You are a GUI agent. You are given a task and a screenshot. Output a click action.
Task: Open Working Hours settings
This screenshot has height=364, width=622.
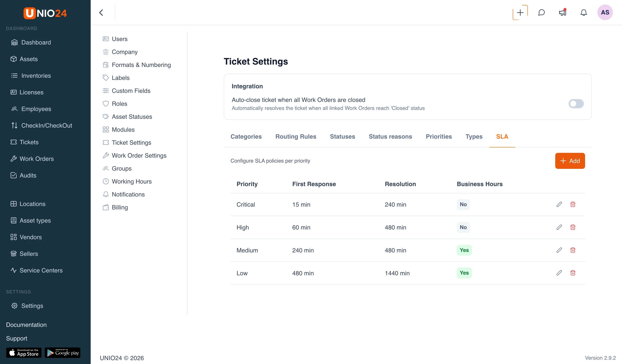click(127, 181)
